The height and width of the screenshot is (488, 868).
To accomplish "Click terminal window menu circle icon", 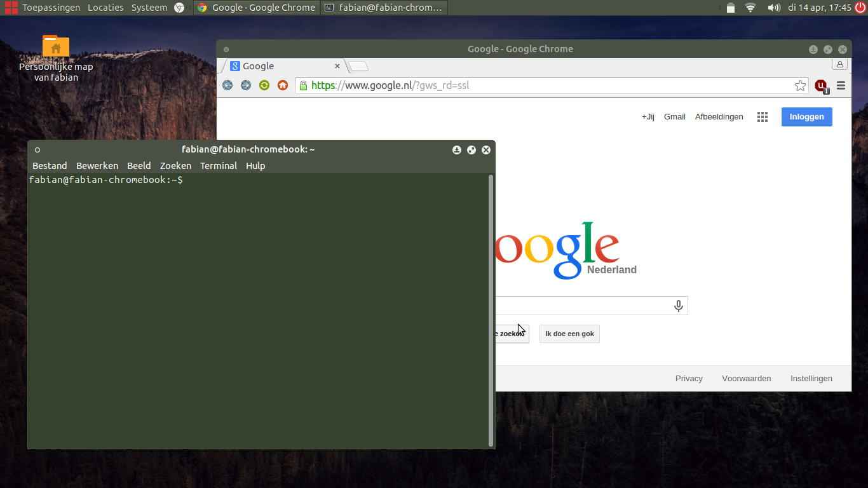I will click(37, 150).
